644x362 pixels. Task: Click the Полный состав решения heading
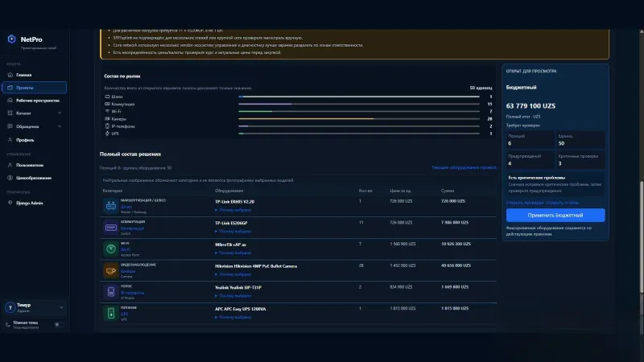[x=130, y=154]
